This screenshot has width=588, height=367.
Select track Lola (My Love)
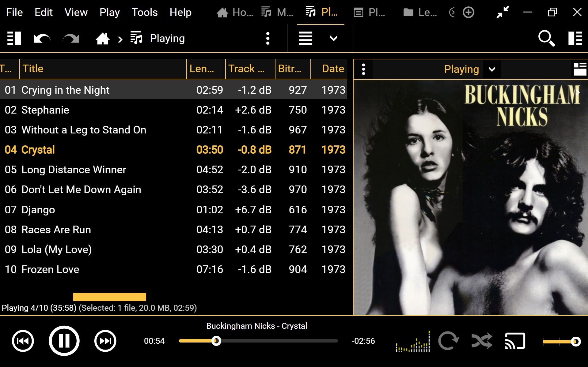[173, 249]
